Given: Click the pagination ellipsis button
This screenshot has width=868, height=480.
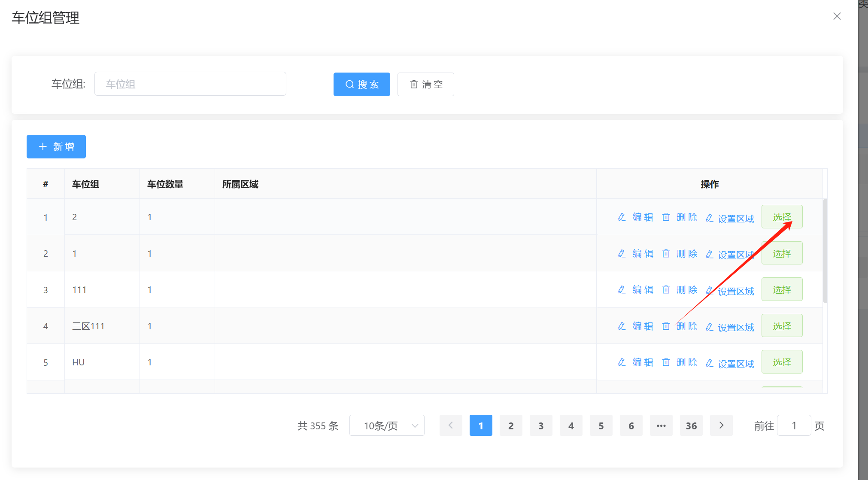Looking at the screenshot, I should tap(661, 425).
